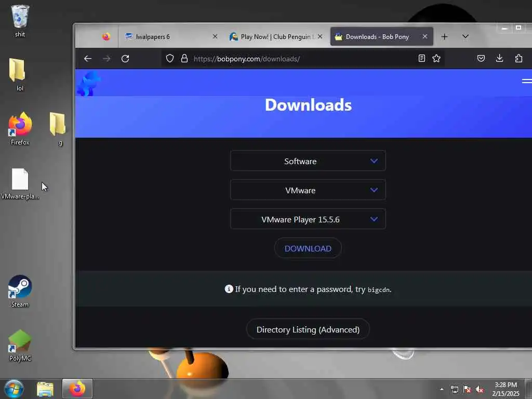Expand the Software category dropdown
Image resolution: width=532 pixels, height=399 pixels.
tap(308, 161)
